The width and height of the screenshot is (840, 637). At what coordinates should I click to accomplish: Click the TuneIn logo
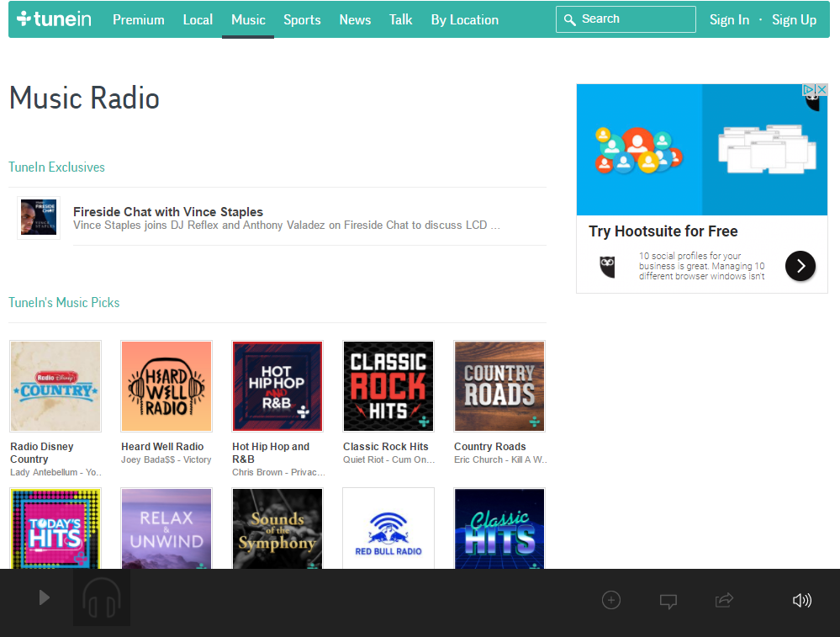pos(54,19)
